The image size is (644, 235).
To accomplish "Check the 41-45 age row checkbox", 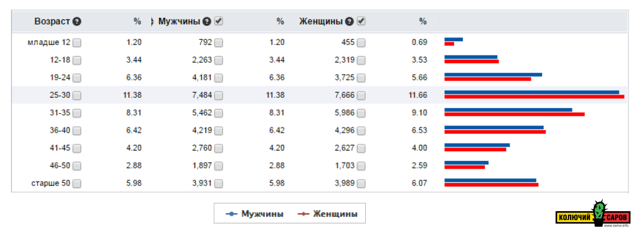I will (x=77, y=149).
